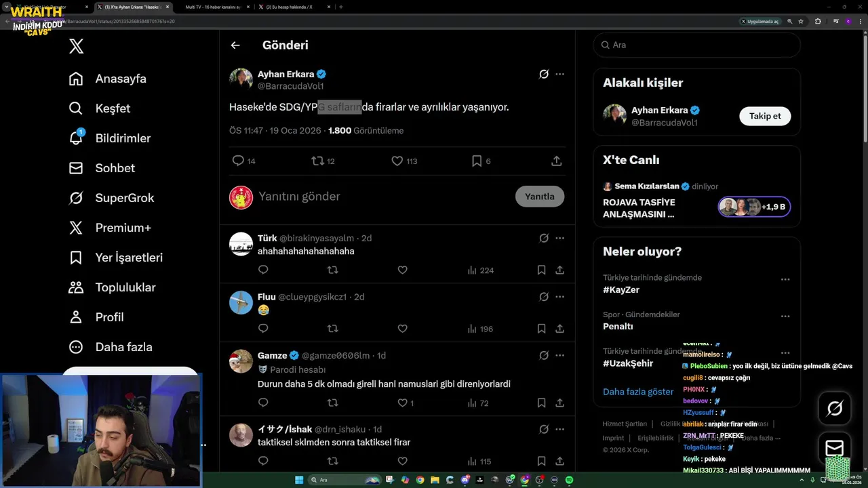Go back with the Gönderi arrow
Screen dimensions: 868x488
235,45
